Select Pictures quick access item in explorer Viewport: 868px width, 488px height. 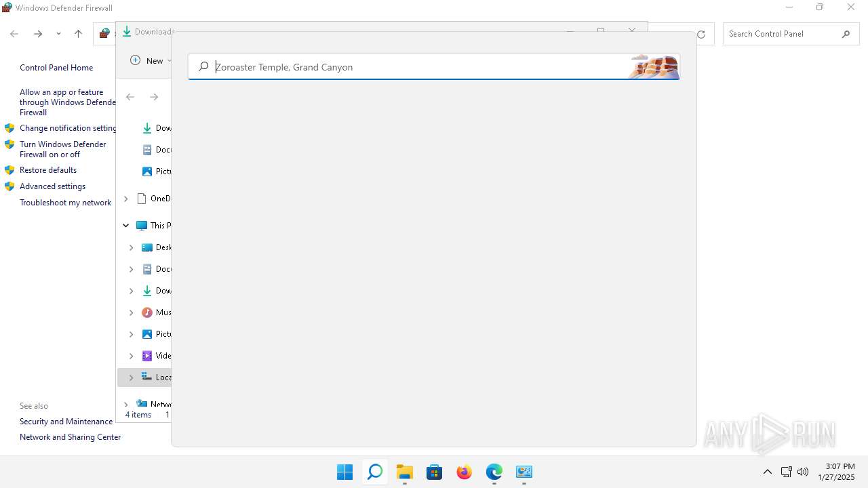pyautogui.click(x=156, y=171)
